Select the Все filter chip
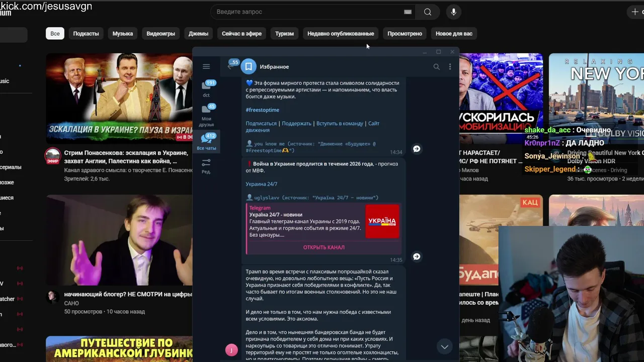The height and width of the screenshot is (362, 644). click(55, 34)
